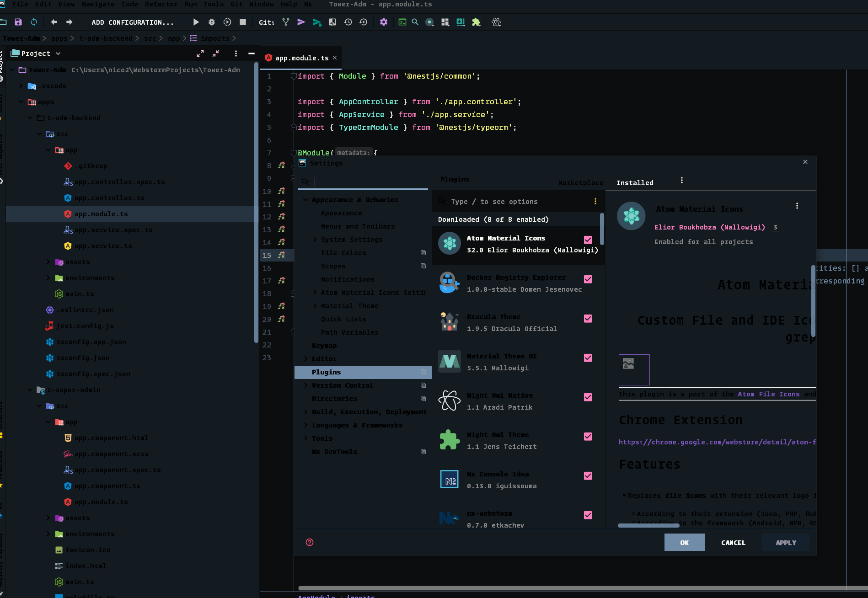The width and height of the screenshot is (868, 598).
Task: Open the IDE Settings gear icon
Action: [x=384, y=22]
